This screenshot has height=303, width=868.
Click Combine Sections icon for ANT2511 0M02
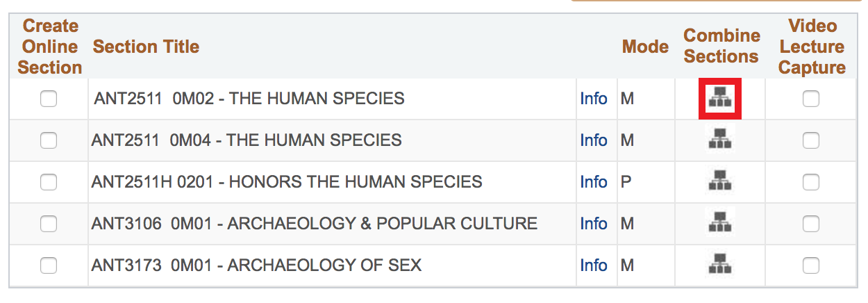(720, 99)
